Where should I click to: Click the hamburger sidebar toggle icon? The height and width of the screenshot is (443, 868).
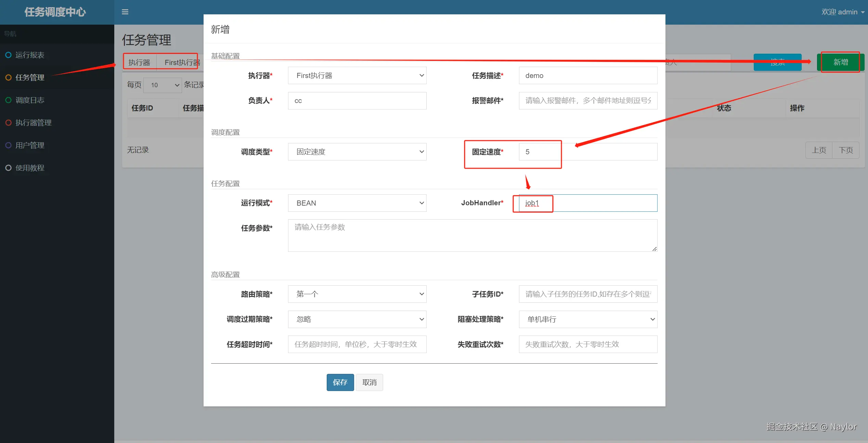[x=125, y=12]
